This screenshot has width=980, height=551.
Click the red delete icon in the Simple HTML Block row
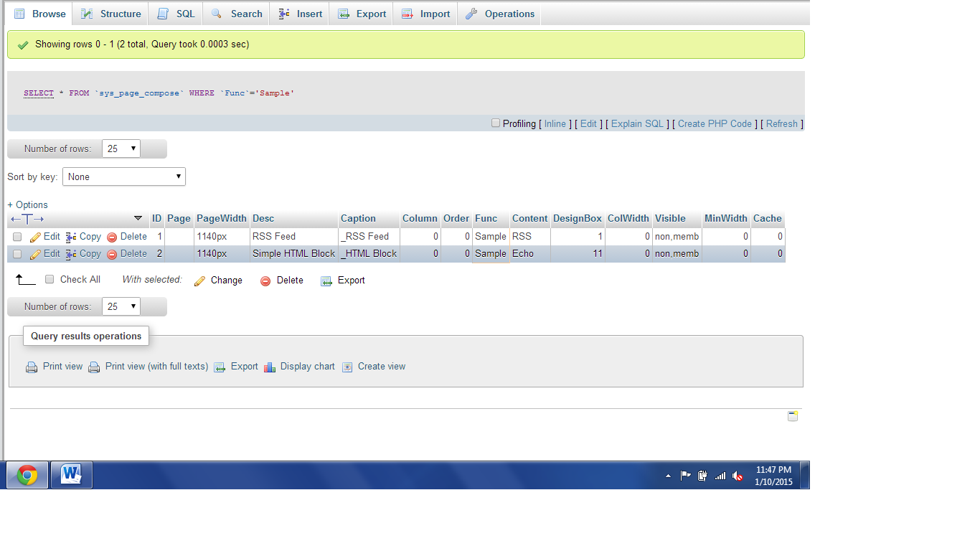coord(112,254)
